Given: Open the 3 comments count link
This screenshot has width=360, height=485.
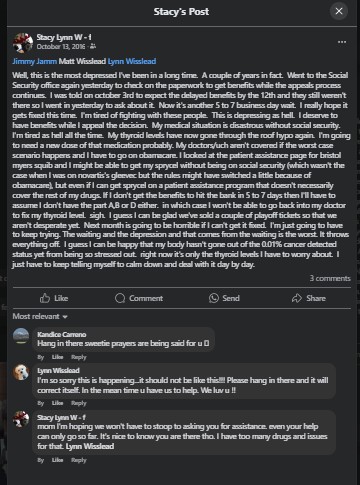Looking at the screenshot, I should coord(330,278).
